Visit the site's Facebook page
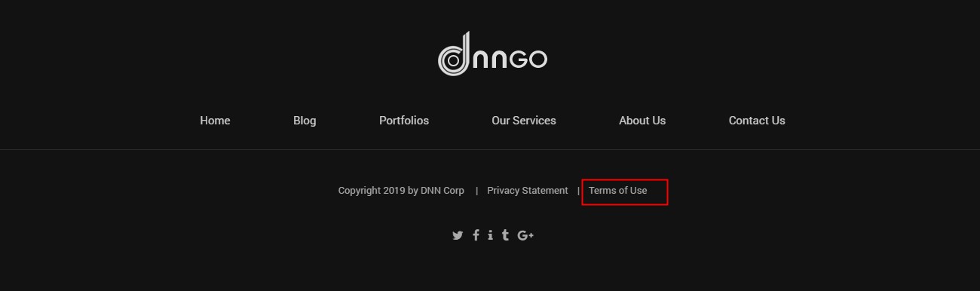This screenshot has width=980, height=291. point(476,235)
